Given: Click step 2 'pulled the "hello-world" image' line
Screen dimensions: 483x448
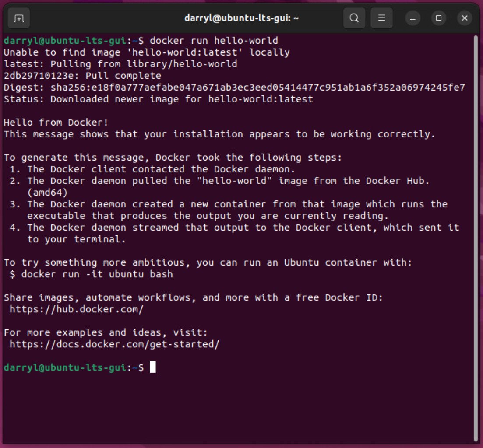Looking at the screenshot, I should tap(219, 181).
